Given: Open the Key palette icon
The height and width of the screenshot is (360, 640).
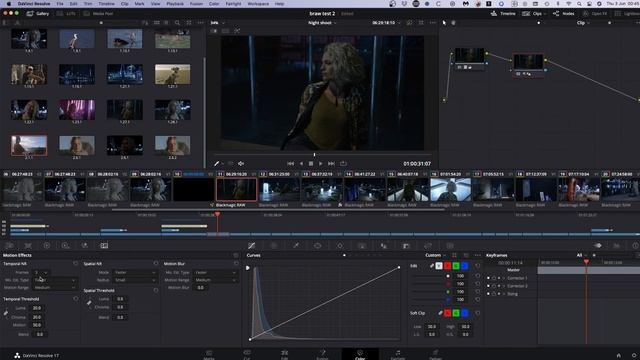Looking at the screenshot, I should [x=406, y=245].
